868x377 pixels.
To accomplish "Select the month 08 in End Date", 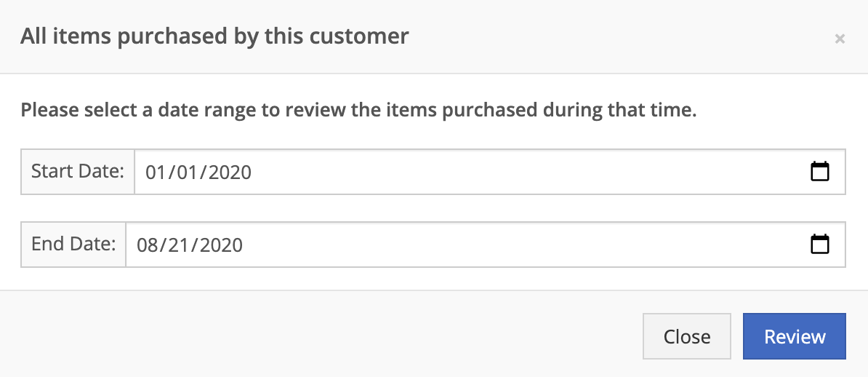I will pyautogui.click(x=148, y=245).
